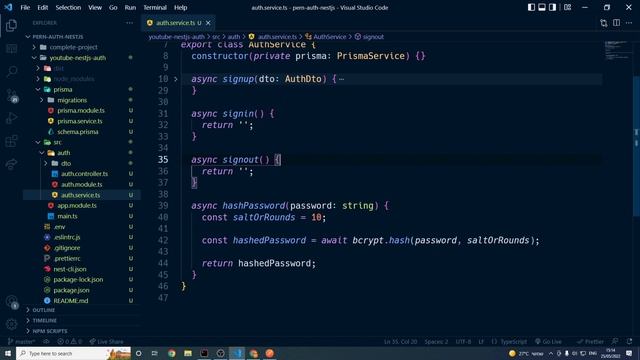
Task: Collapse the prisma folder
Action: (82, 89)
